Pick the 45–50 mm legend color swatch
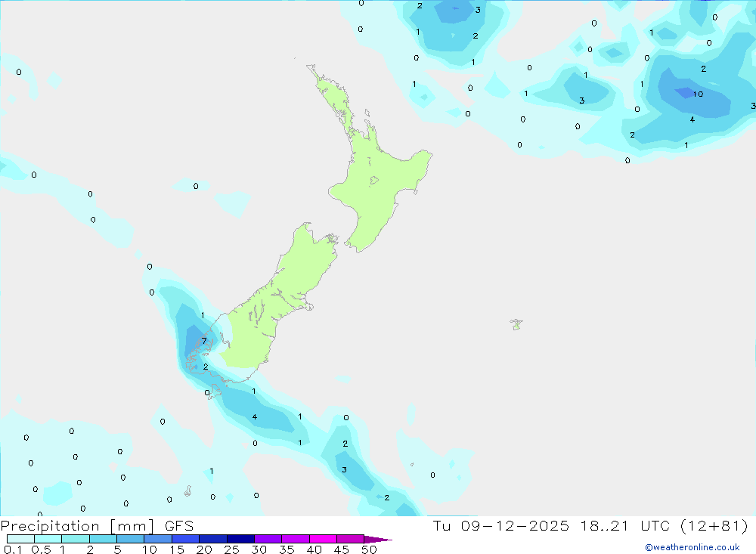The image size is (756, 554). point(350,539)
